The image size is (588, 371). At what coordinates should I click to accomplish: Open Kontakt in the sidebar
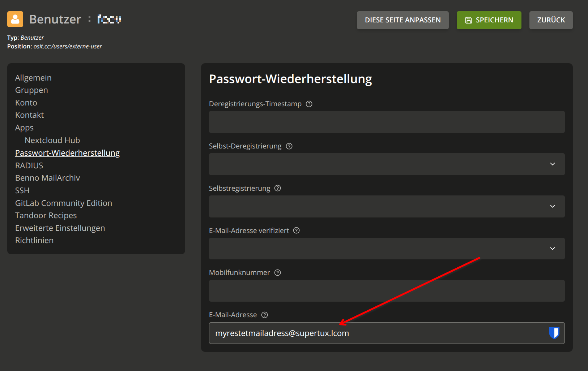[x=29, y=115]
